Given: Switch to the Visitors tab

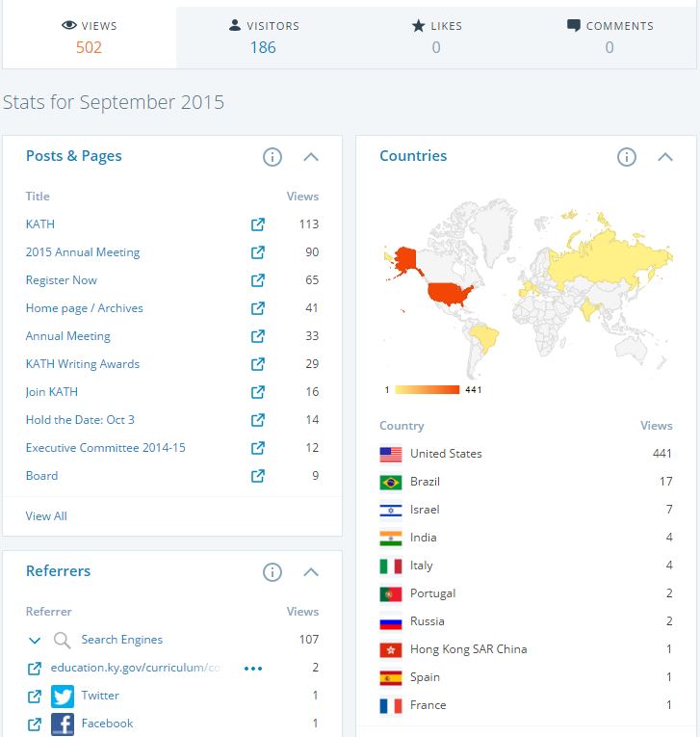Looking at the screenshot, I should point(263,37).
